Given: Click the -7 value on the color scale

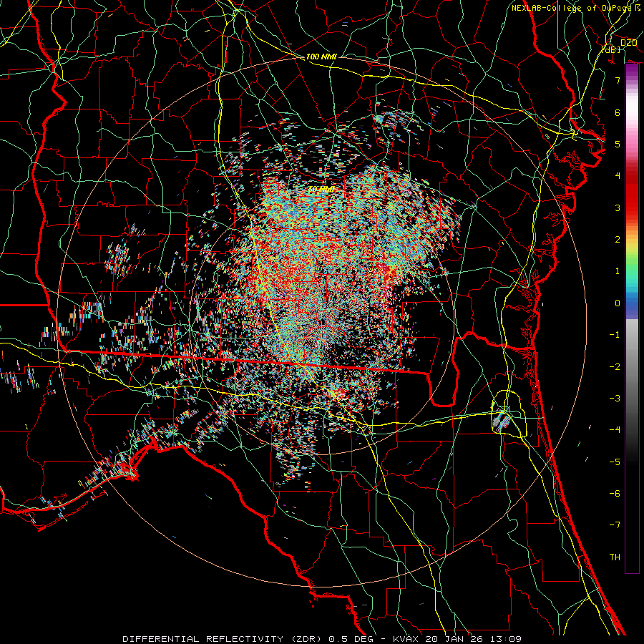Looking at the screenshot, I should click(615, 525).
